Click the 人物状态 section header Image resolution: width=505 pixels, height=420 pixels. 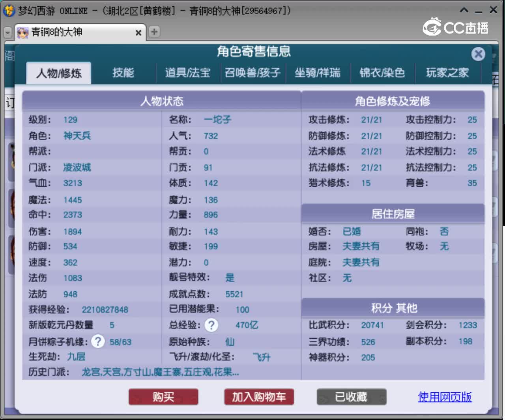[162, 101]
